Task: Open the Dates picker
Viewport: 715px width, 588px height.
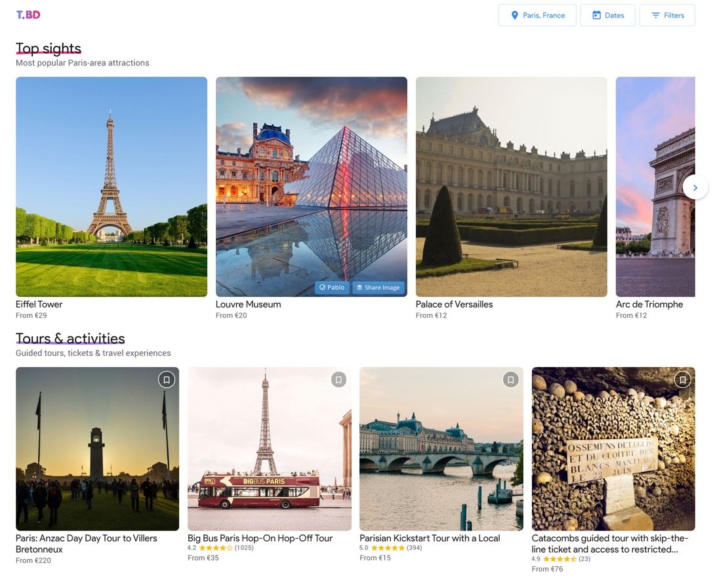Action: 607,15
